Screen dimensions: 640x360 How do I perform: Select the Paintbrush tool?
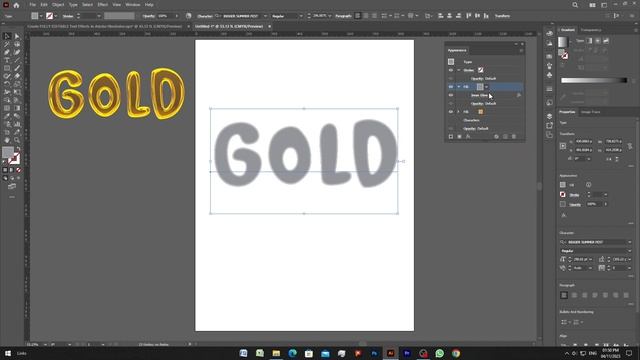[x=17, y=68]
